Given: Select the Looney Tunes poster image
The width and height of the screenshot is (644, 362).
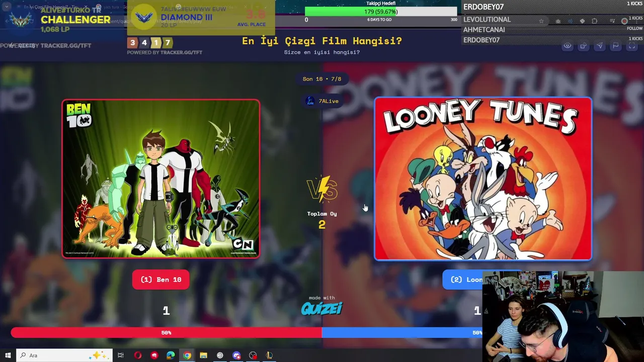Looking at the screenshot, I should click(483, 179).
